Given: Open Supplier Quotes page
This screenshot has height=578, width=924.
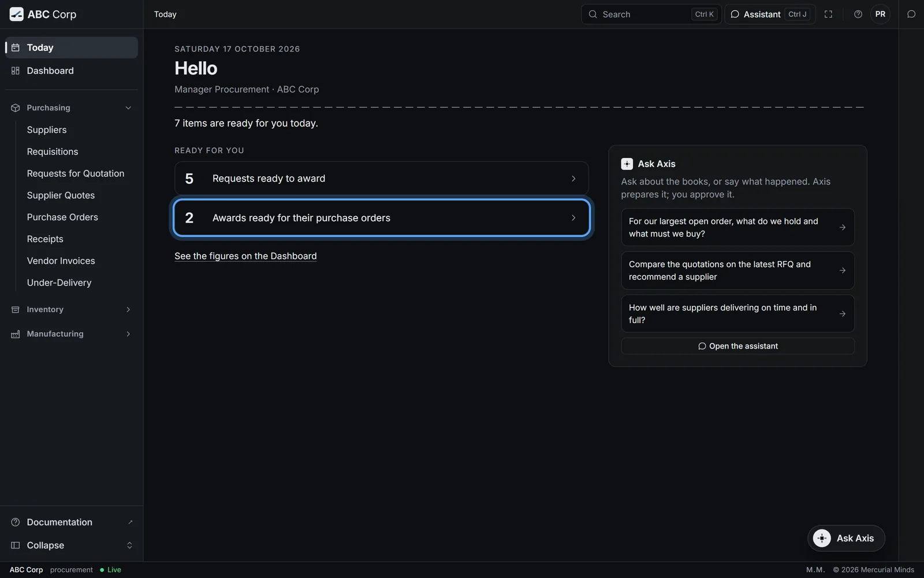Looking at the screenshot, I should [x=61, y=195].
